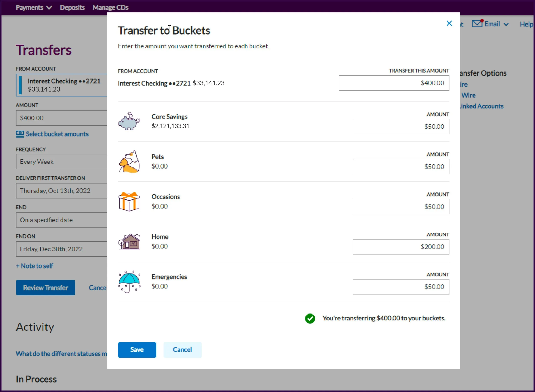
Task: Open the Manage CDs menu item
Action: click(x=110, y=8)
